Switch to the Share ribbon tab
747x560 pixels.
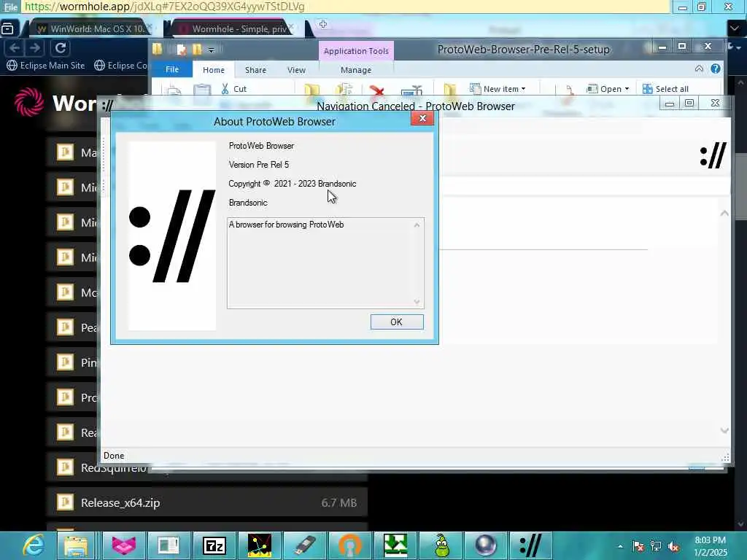coord(255,70)
